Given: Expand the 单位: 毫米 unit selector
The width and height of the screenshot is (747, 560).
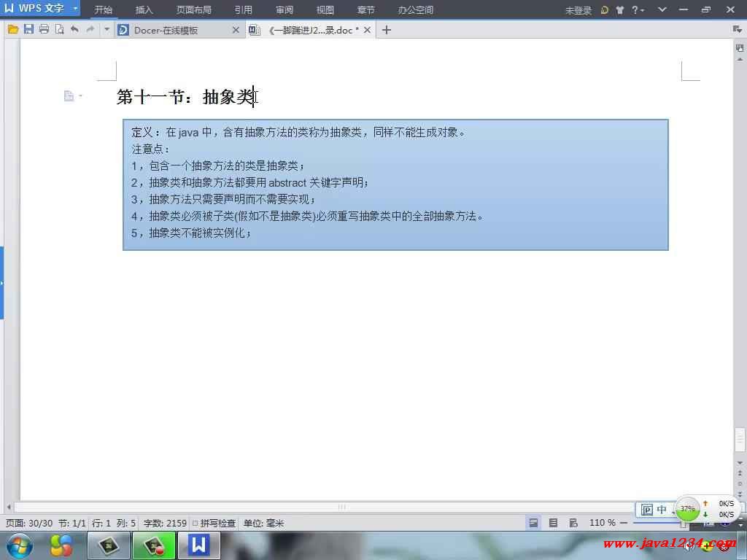Looking at the screenshot, I should click(263, 523).
